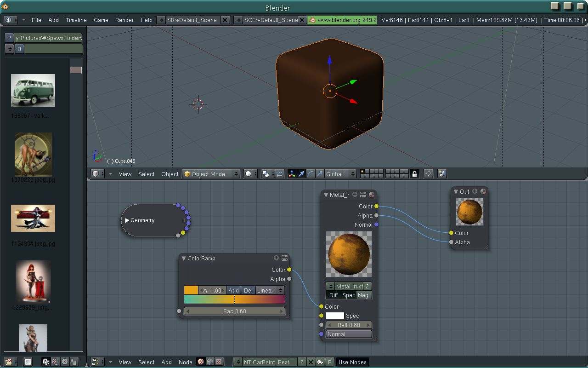The image size is (588, 368).
Task: Toggle move object centers only icon
Action: tap(280, 174)
